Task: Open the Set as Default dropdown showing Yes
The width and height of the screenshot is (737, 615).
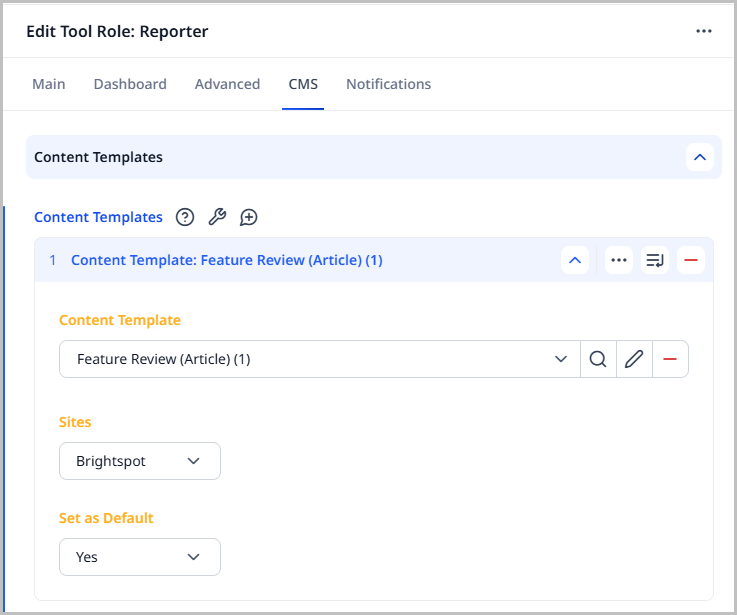Action: [x=140, y=557]
